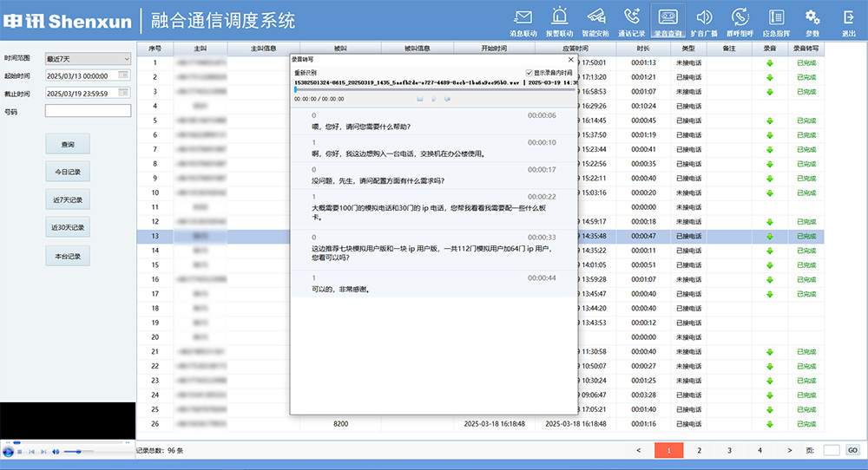
Task: Play audio in bottom-left media player
Action: (8, 452)
